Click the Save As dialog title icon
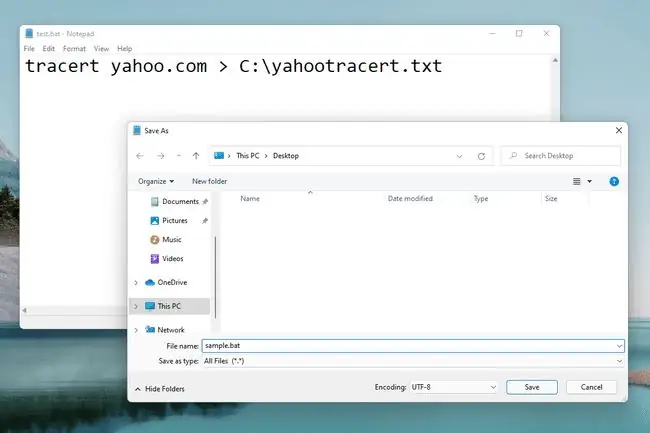The width and height of the screenshot is (650, 433). point(137,131)
